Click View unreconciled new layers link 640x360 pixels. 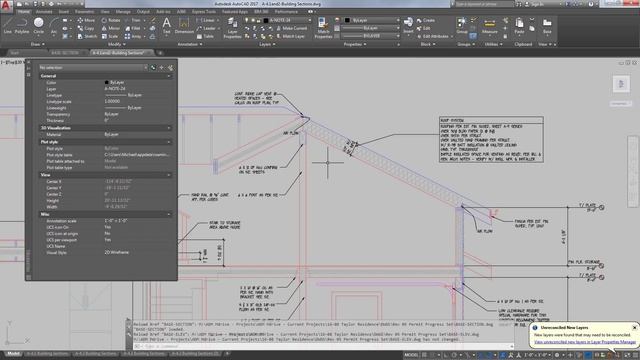coord(585,342)
